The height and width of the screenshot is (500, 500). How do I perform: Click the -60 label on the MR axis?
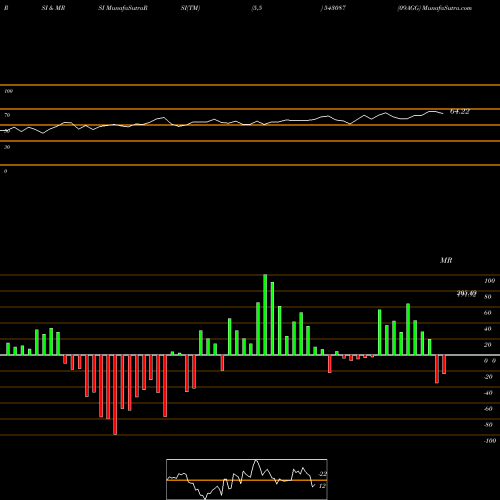click(488, 409)
